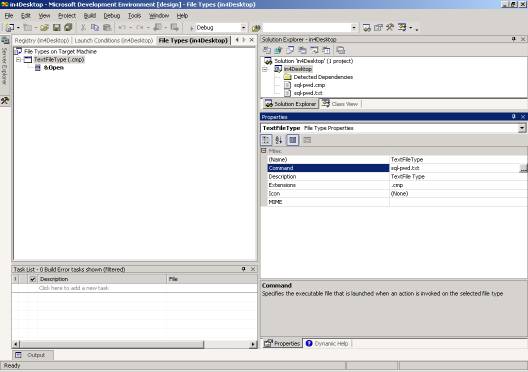528x372 pixels.
Task: Click the Save All toolbar icon
Action: tap(68, 28)
